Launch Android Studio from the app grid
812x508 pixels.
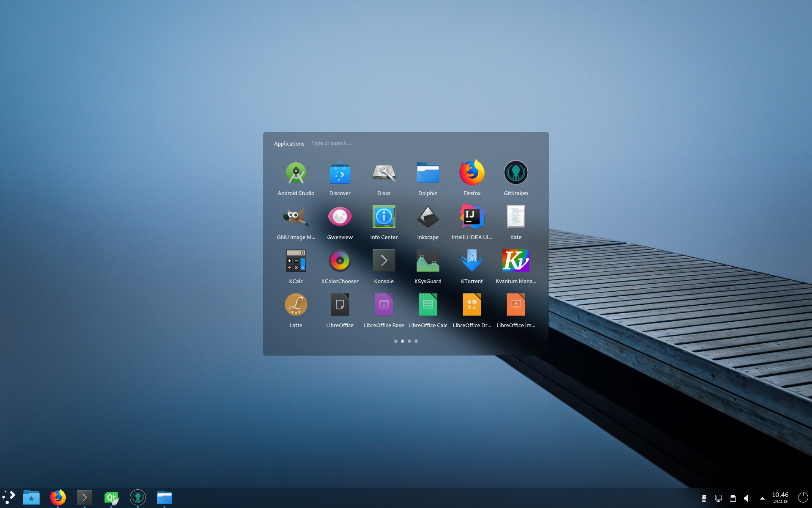tap(296, 178)
